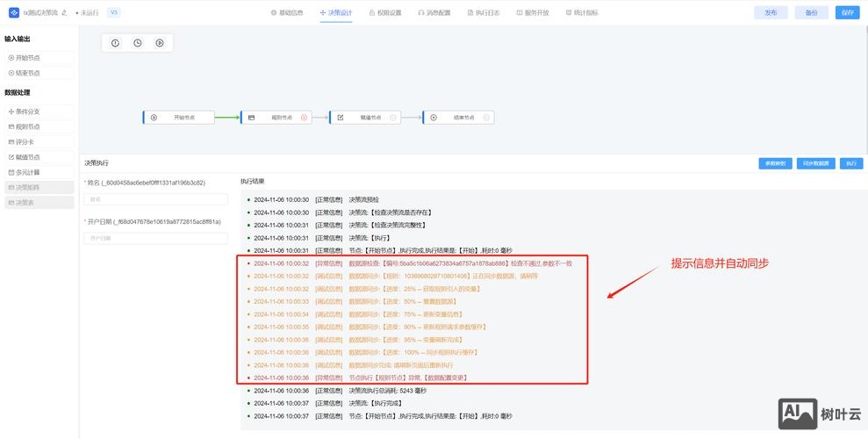The height and width of the screenshot is (439, 868).
Task: Click the 执行结果 label
Action: (253, 181)
